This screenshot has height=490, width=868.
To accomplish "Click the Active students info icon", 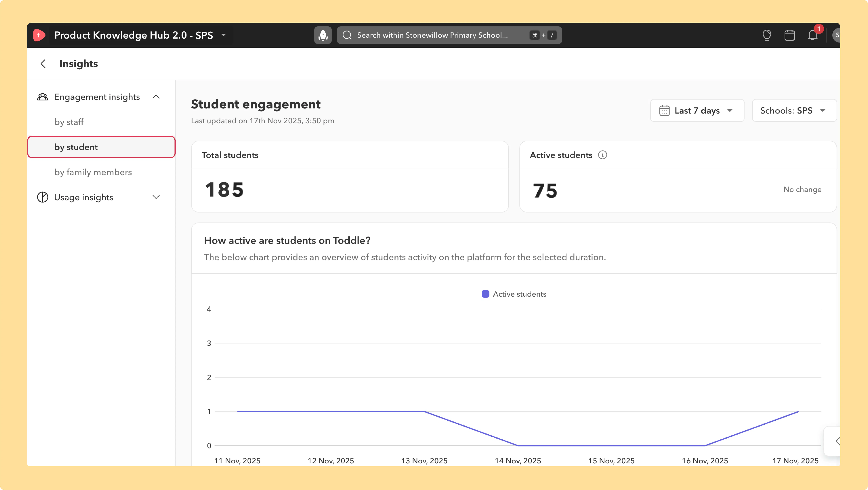I will tap(602, 155).
